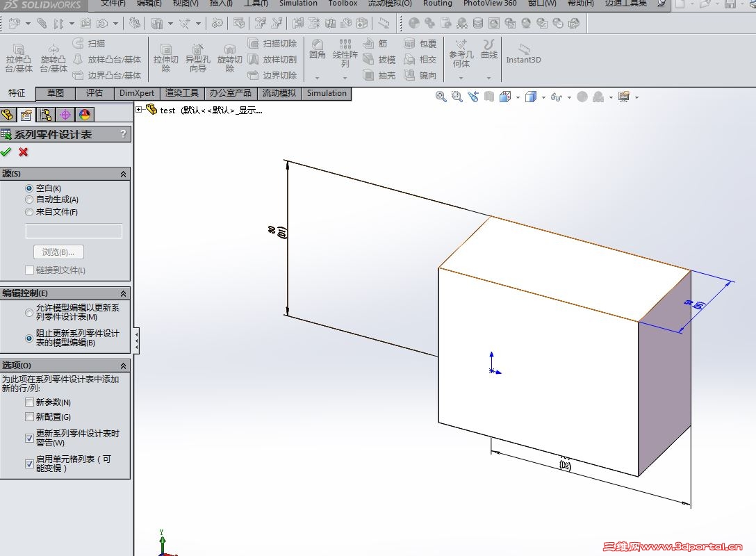The height and width of the screenshot is (556, 756).
Task: Check the 新配置(G) checkbox
Action: (x=29, y=416)
